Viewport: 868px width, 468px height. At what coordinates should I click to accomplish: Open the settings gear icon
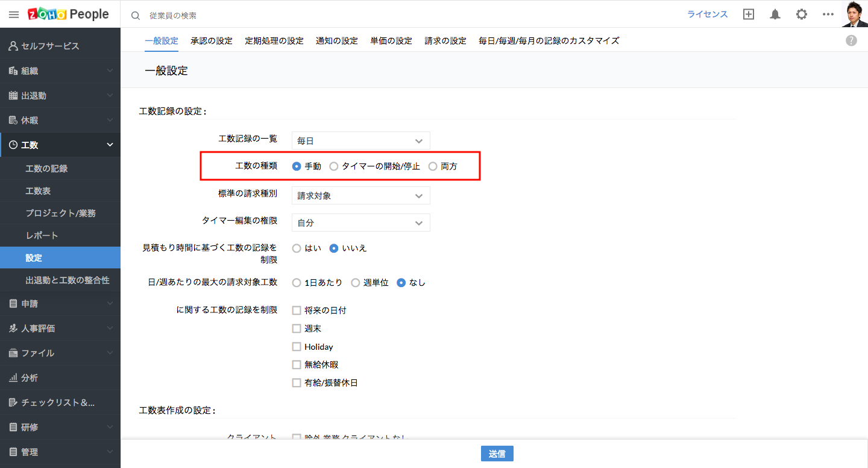[802, 14]
